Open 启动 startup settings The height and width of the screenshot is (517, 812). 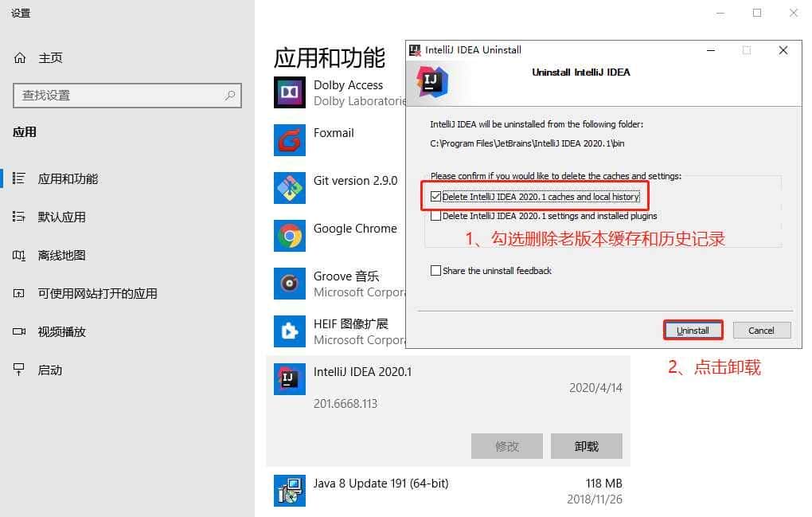[49, 370]
